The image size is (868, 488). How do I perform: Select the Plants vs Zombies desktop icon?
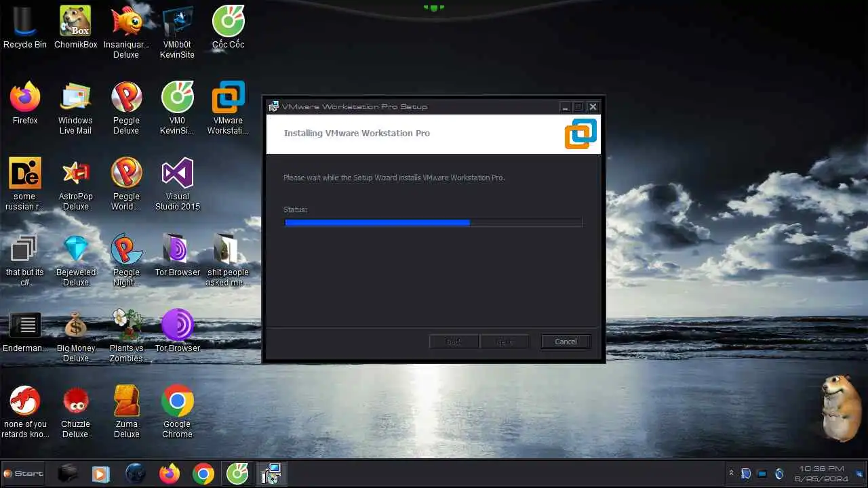click(x=126, y=336)
